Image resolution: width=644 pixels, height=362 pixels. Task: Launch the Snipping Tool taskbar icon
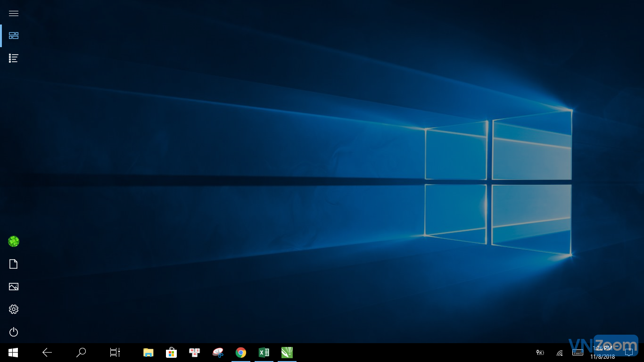click(x=218, y=352)
